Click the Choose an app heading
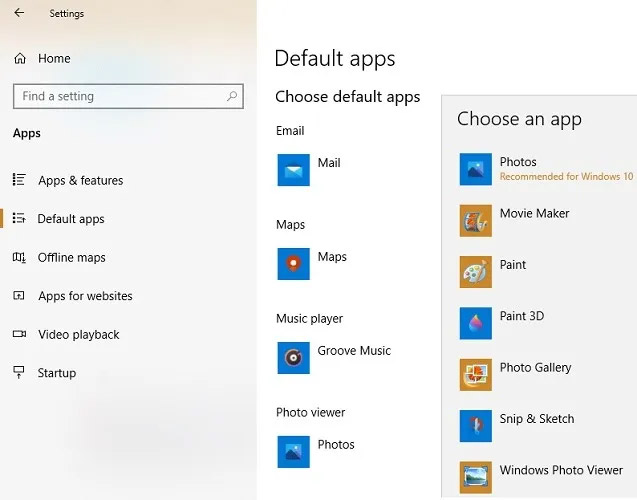Screen dimensions: 637x500 (519, 119)
